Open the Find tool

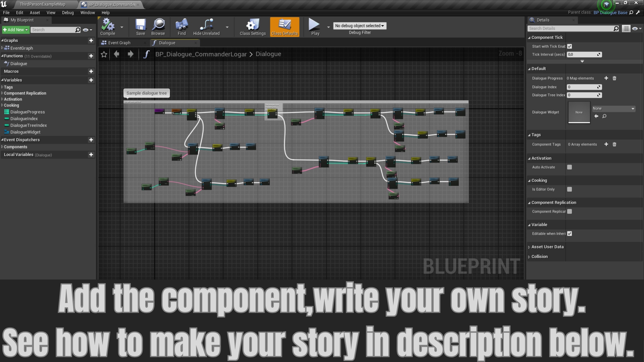(x=181, y=26)
